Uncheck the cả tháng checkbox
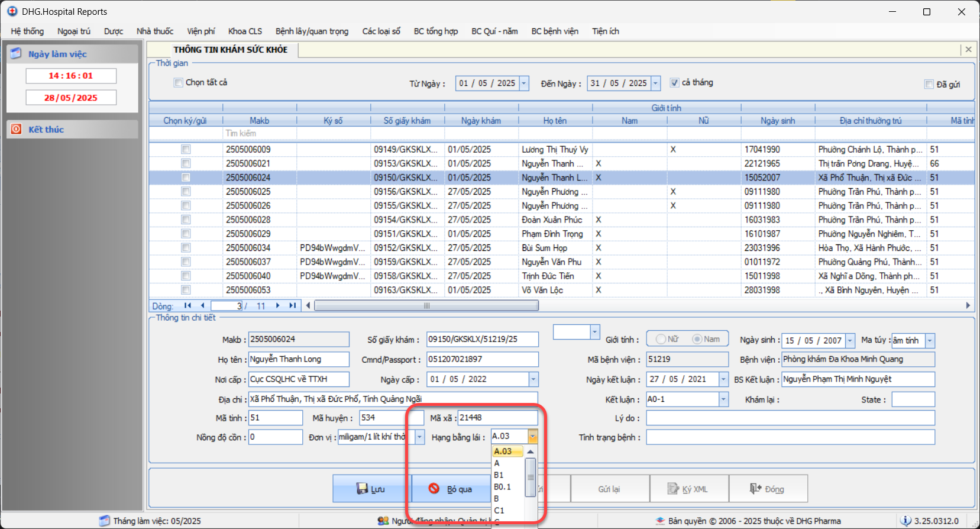This screenshot has height=529, width=980. [674, 83]
